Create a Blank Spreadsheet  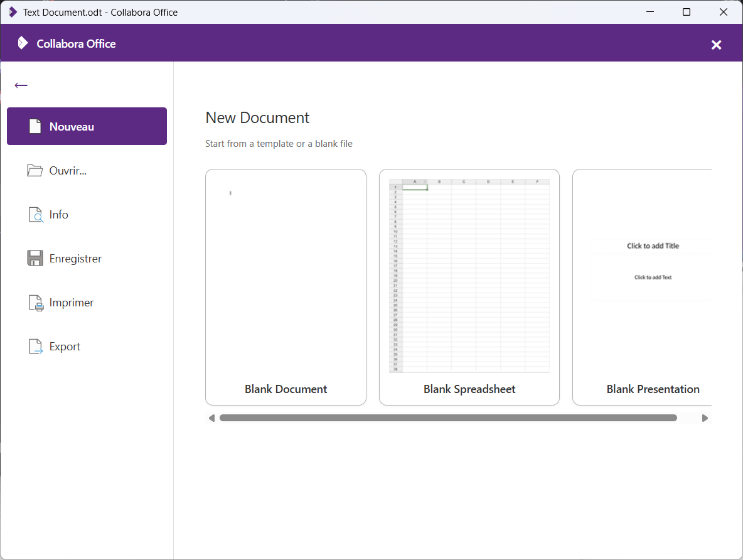coord(469,286)
